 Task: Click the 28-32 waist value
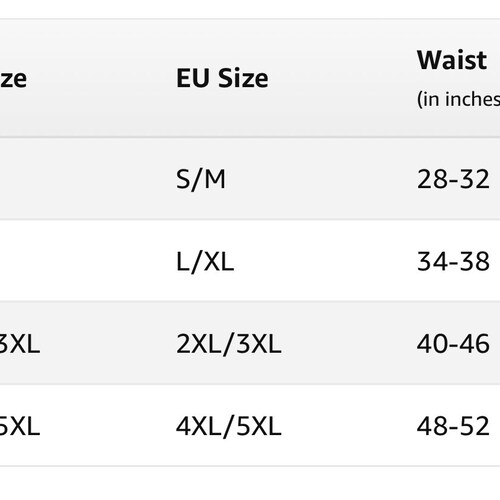pos(453,179)
